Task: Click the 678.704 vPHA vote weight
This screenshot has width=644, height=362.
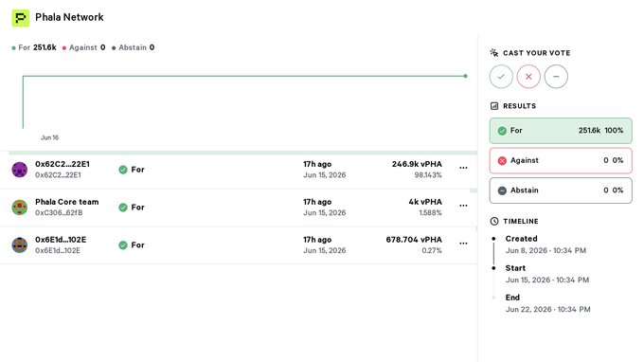Action: coord(414,240)
